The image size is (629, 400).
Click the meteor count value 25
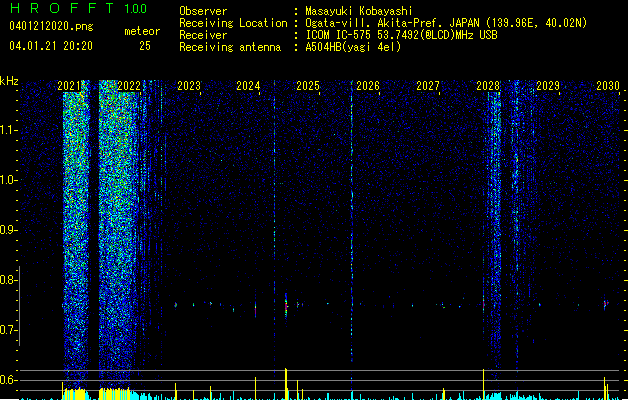tap(145, 46)
